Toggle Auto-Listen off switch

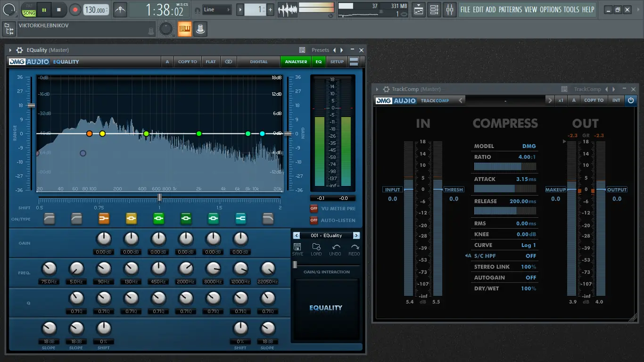click(x=314, y=220)
